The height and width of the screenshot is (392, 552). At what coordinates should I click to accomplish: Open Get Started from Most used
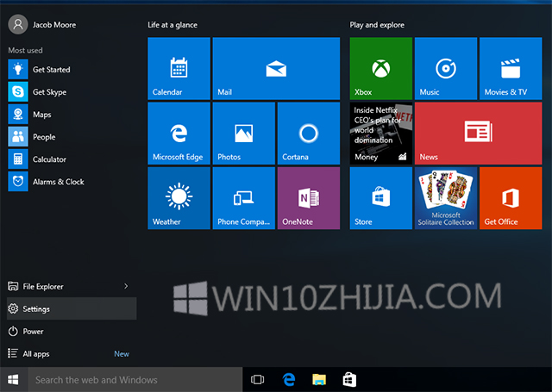click(72, 70)
